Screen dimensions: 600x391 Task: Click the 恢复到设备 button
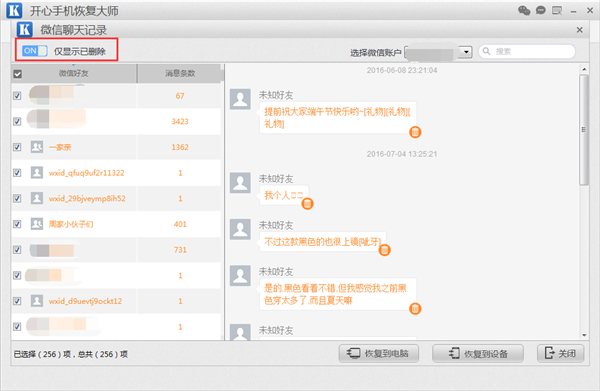(478, 354)
